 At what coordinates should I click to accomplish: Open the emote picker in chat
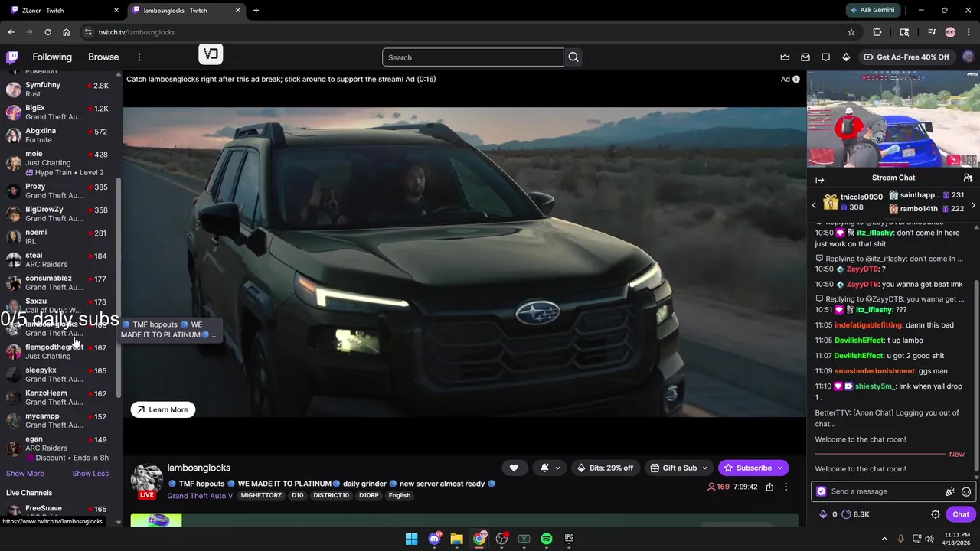point(966,492)
